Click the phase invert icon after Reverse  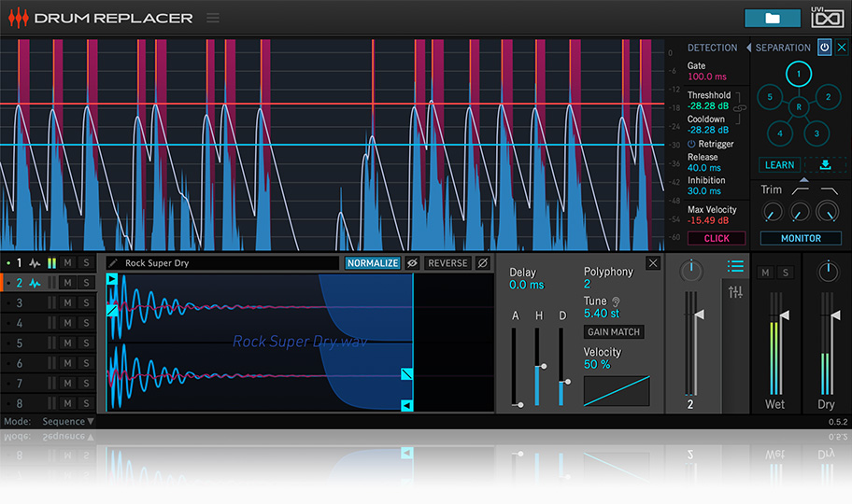point(482,263)
